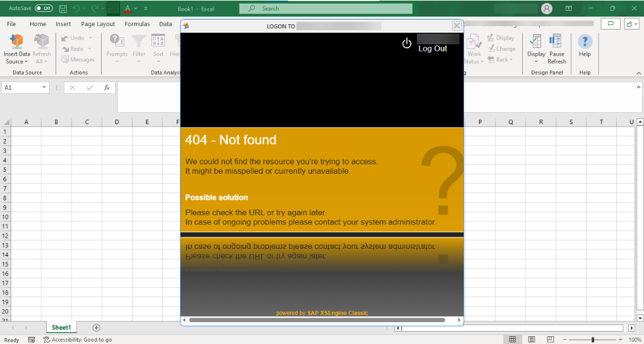This screenshot has width=644, height=344.
Task: Click the Log Out link
Action: point(433,48)
